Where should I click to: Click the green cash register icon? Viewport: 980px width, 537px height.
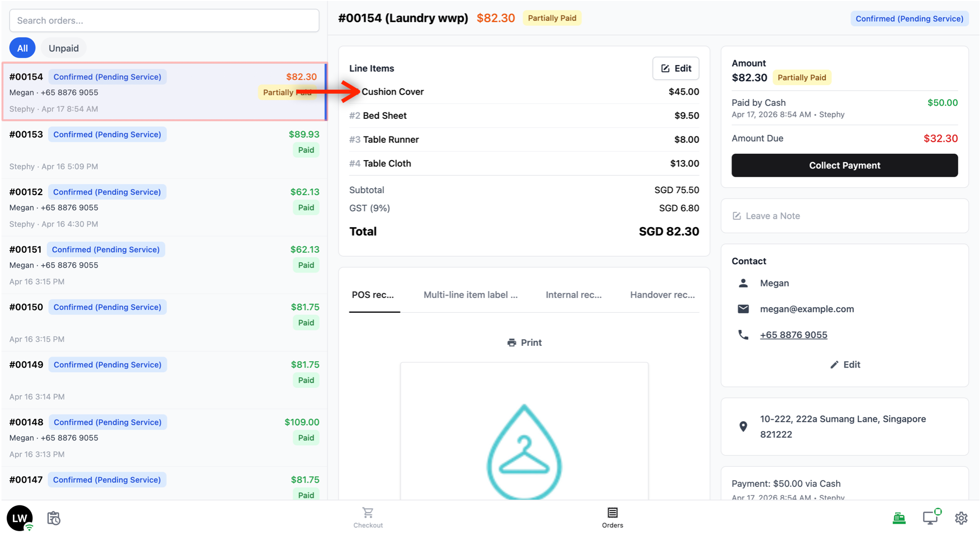[x=899, y=518]
